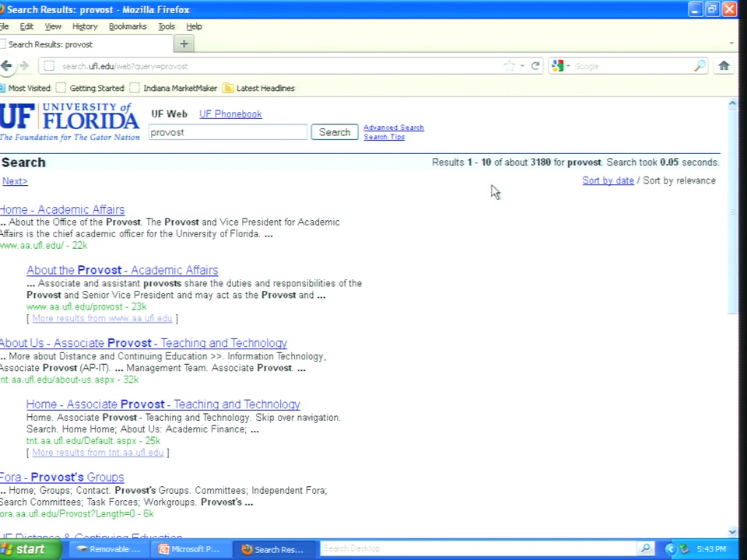This screenshot has height=560, width=747.
Task: Click the magnifier in the Google search box
Action: coord(700,66)
